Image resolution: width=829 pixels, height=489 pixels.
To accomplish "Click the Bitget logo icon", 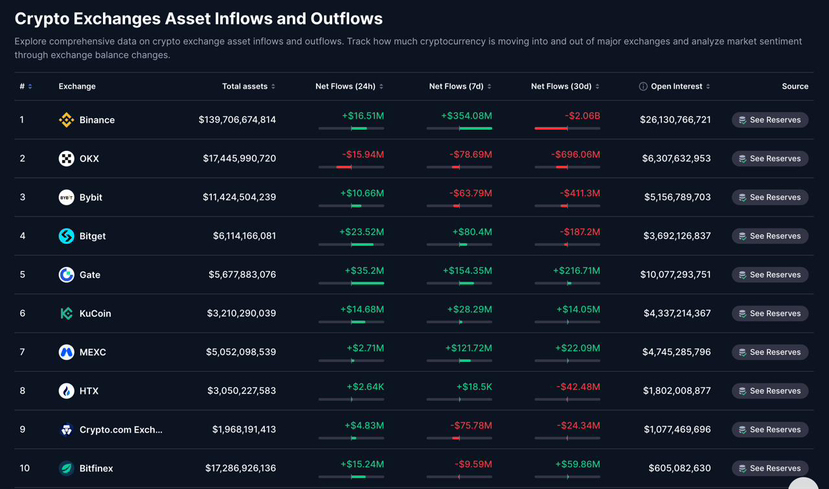I will (66, 236).
